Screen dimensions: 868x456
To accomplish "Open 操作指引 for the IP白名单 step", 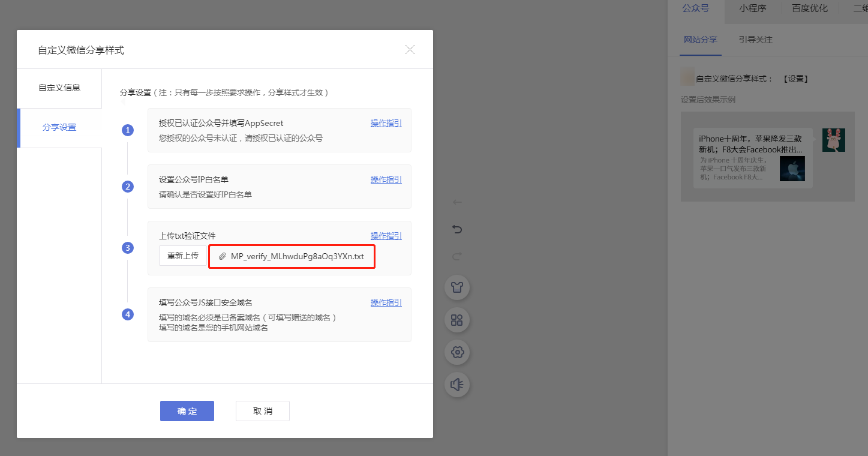I will (x=386, y=179).
